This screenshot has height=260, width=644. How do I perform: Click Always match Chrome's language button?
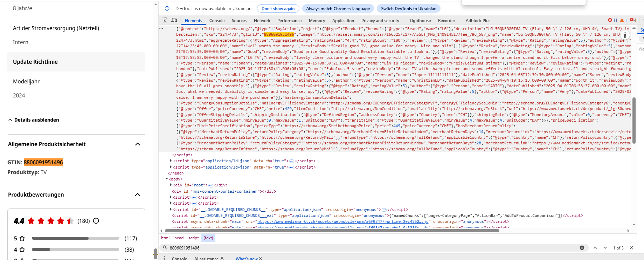pos(338,9)
